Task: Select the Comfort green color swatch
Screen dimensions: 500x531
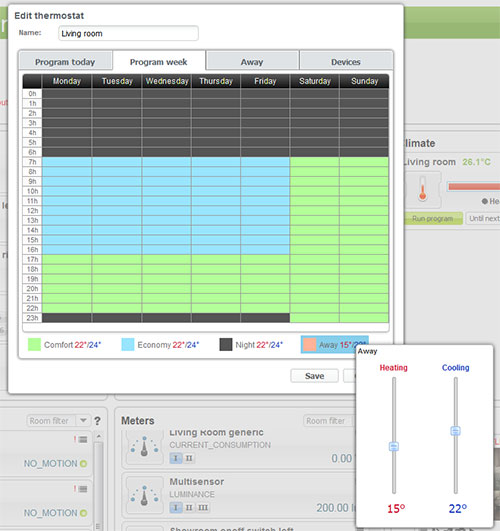Action: coord(34,345)
